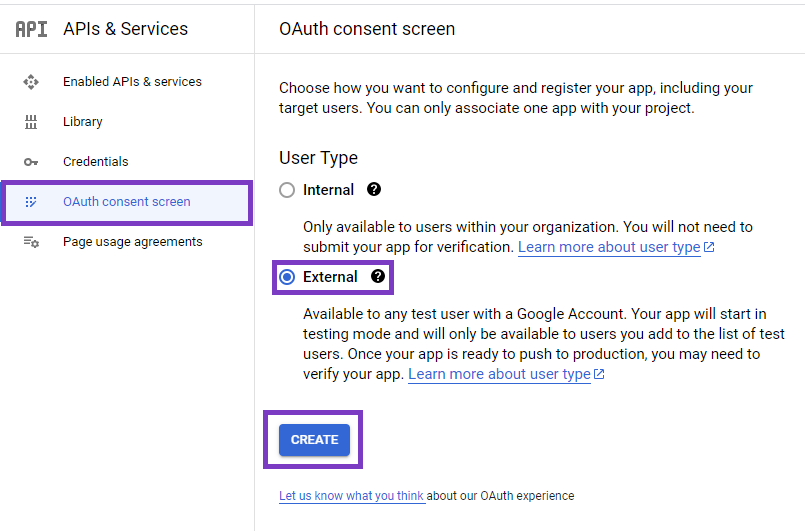
Task: Open Page usage agreements sidebar item
Action: coord(127,242)
